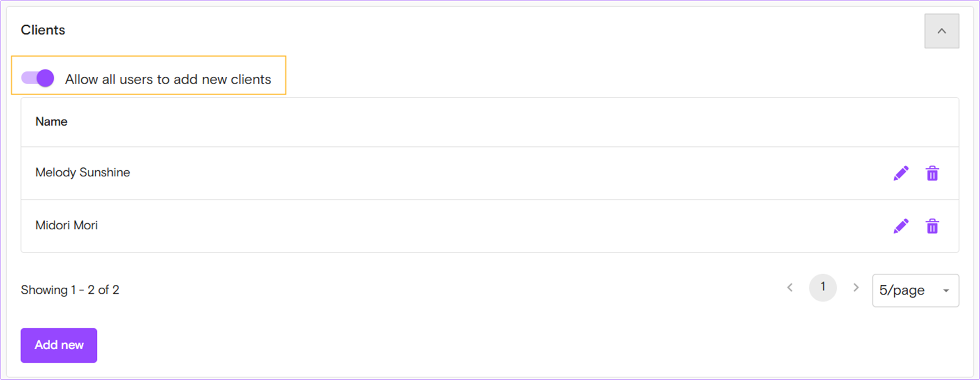
Task: Select the Midori Mori name
Action: (67, 225)
